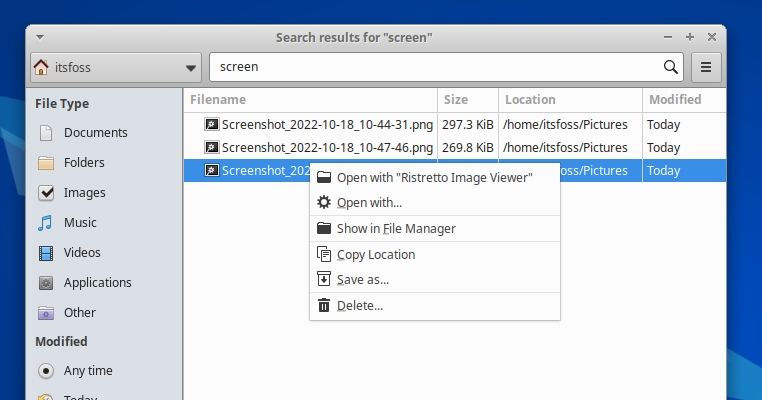Open the window menu arrow in titlebar
The height and width of the screenshot is (400, 762).
tap(39, 37)
